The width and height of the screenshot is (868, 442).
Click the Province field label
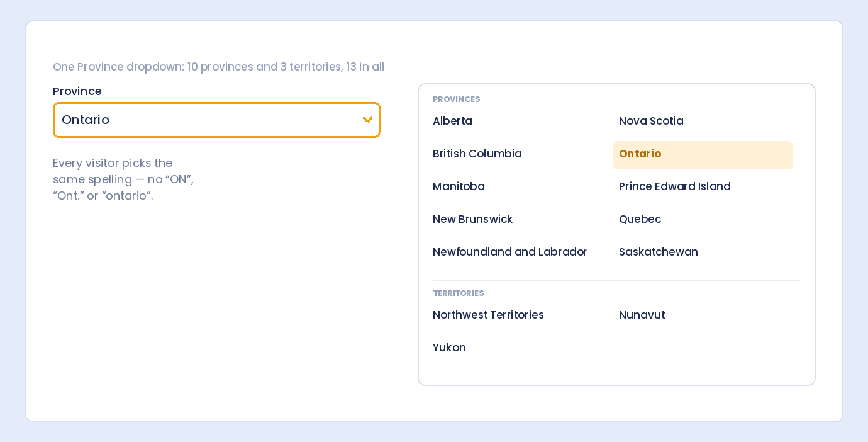coord(77,91)
